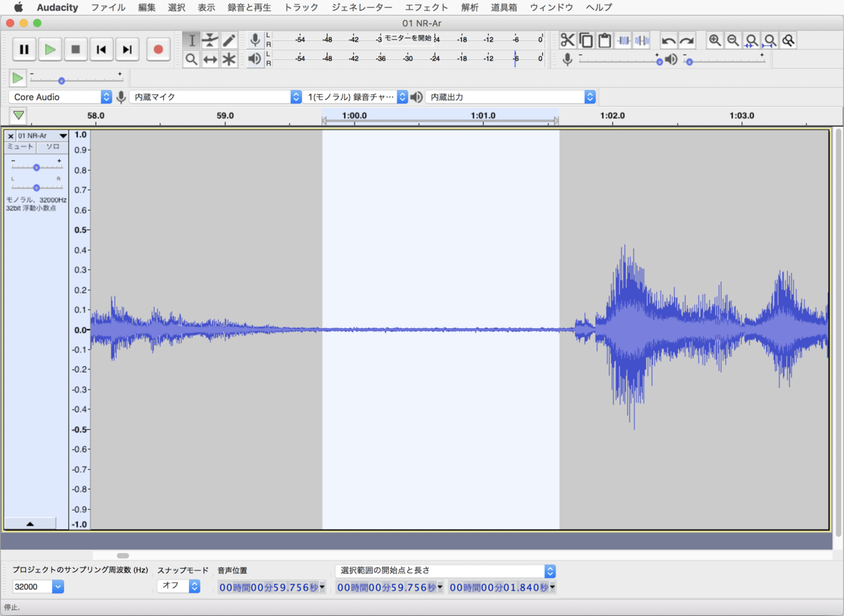
Task: Toggle the green pinned playhead triangle
Action: click(19, 115)
